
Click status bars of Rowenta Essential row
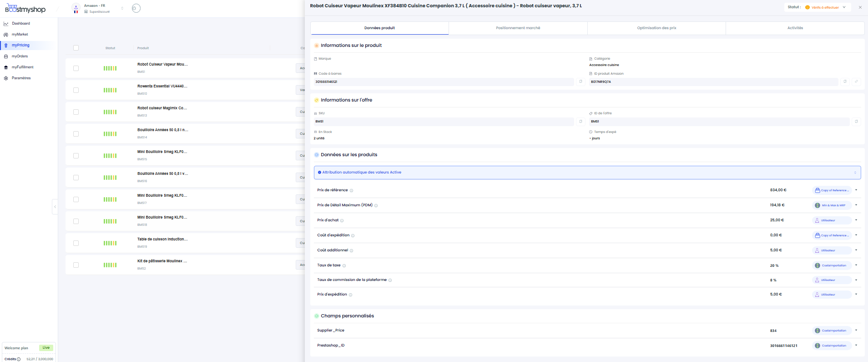(x=110, y=90)
